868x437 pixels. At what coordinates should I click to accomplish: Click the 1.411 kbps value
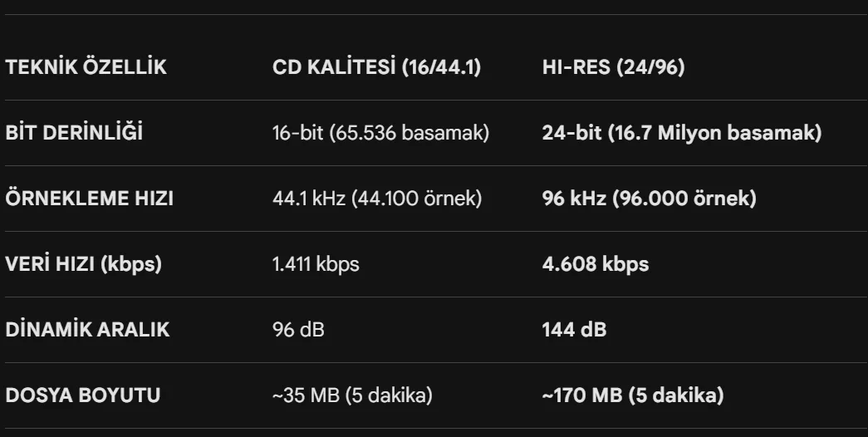(x=316, y=264)
